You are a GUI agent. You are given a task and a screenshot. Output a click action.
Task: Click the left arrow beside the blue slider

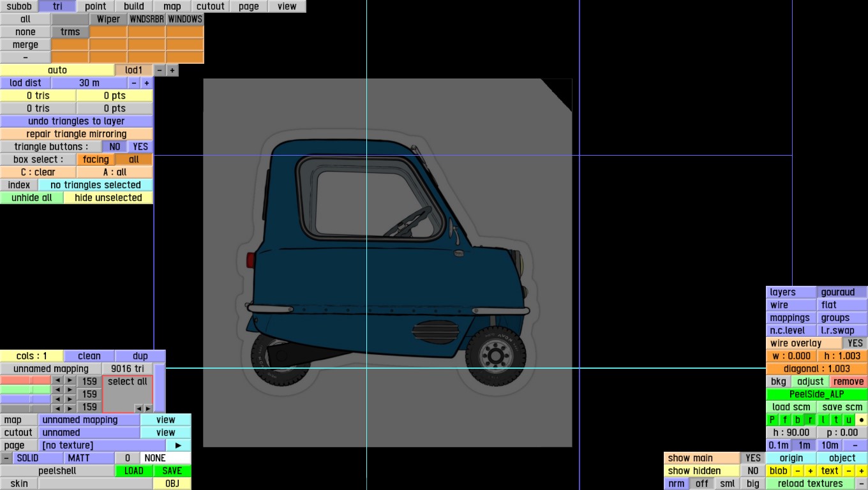(57, 399)
